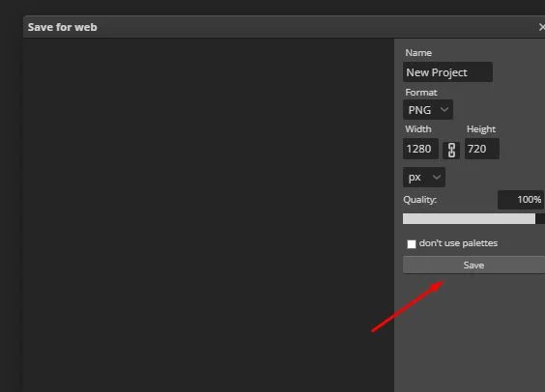Click the Height field showing 720
Image resolution: width=545 pixels, height=392 pixels.
click(x=482, y=149)
